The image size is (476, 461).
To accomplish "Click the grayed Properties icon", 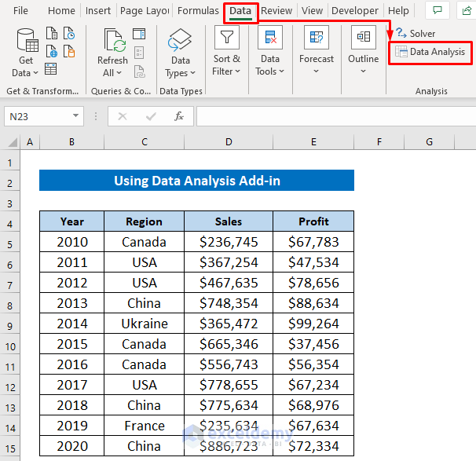I will click(139, 53).
